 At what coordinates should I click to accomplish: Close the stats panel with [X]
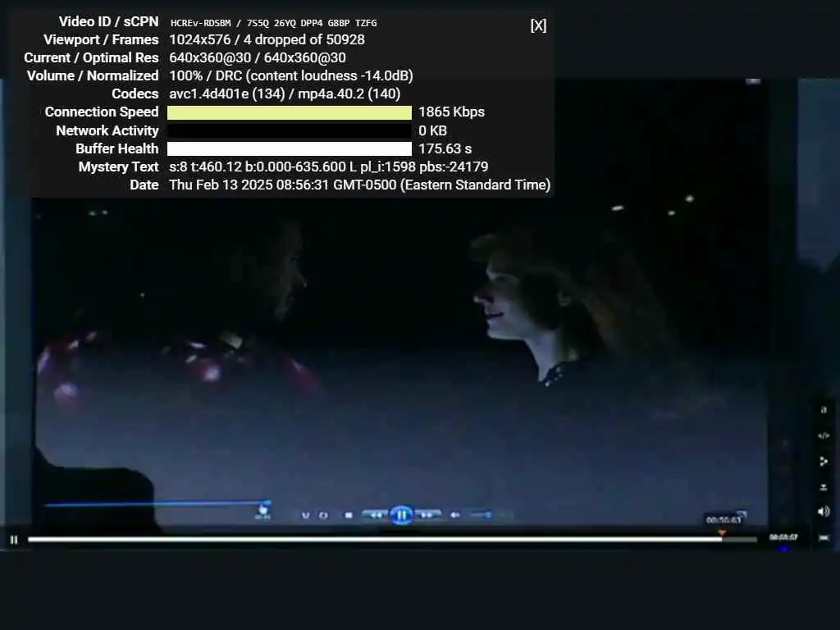(538, 25)
